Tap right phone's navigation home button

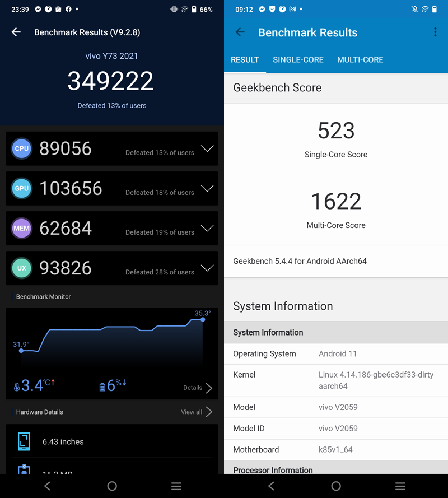[x=336, y=486]
